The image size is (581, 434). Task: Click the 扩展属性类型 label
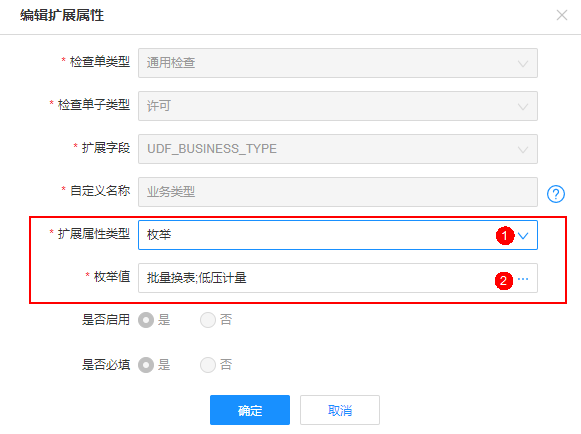coord(94,234)
